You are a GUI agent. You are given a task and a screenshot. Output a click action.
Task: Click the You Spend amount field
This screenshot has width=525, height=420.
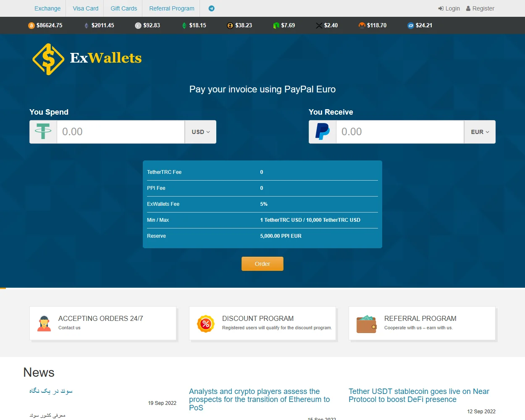121,132
